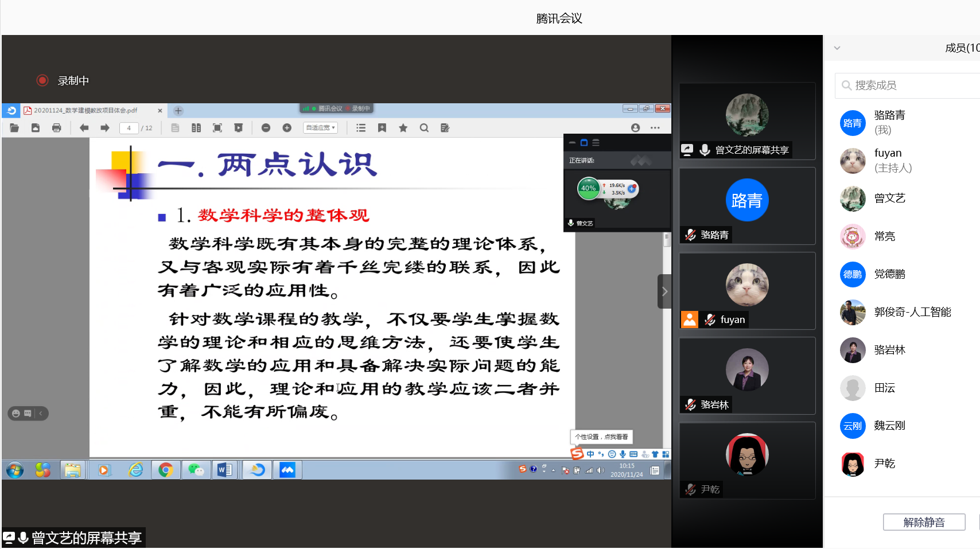Click the 解除静音 button
This screenshot has width=980, height=549.
924,522
